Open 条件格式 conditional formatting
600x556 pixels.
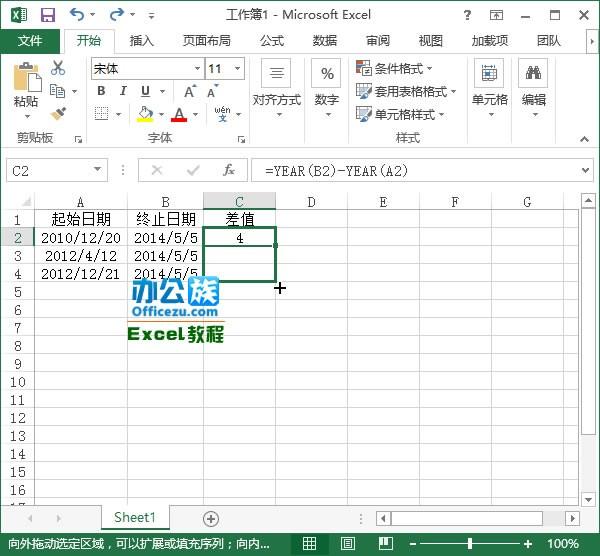click(x=395, y=68)
